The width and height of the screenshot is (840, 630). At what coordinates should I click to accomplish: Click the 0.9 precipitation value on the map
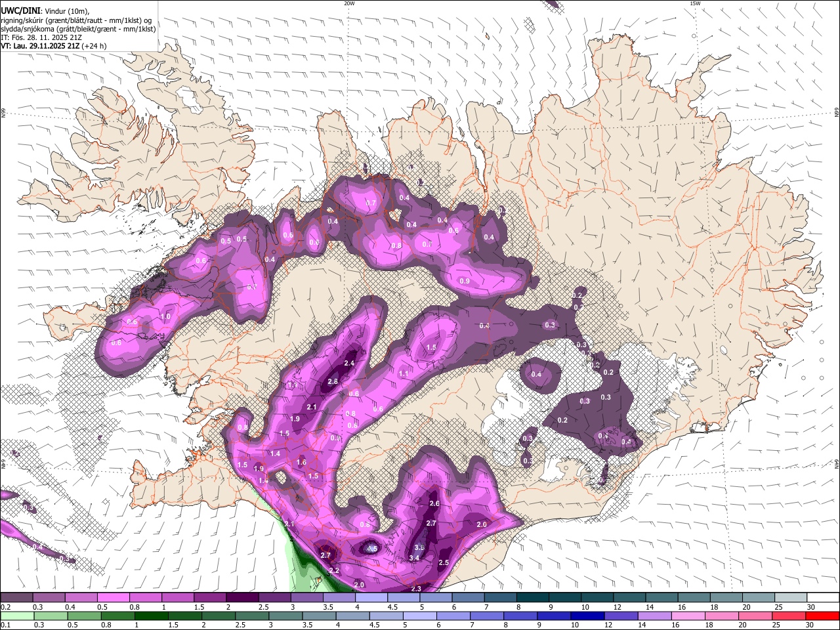coord(465,281)
